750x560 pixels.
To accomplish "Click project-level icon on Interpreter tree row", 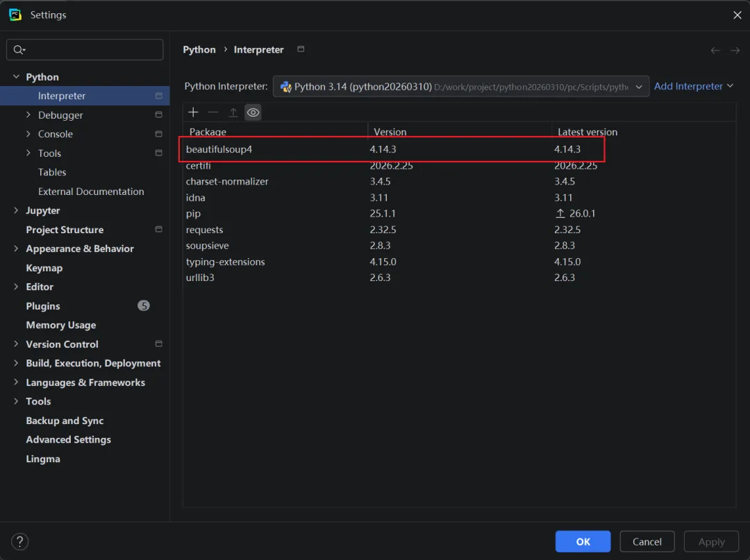I will pyautogui.click(x=159, y=96).
